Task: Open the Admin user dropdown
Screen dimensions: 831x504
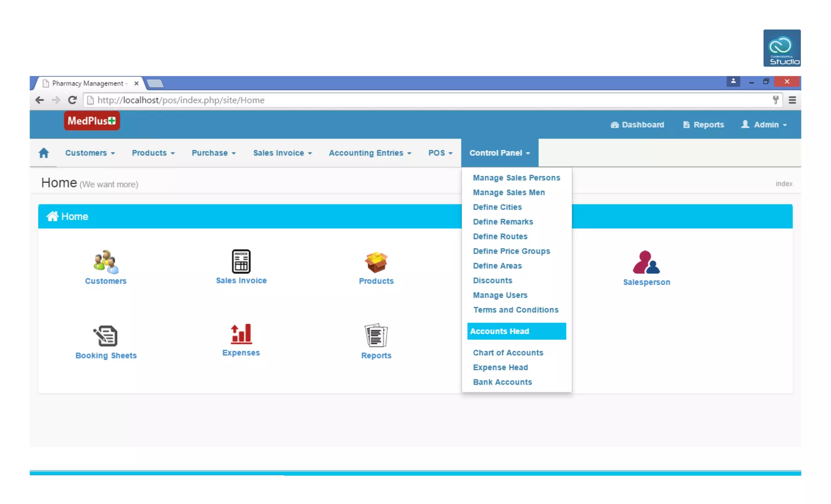Action: (764, 125)
